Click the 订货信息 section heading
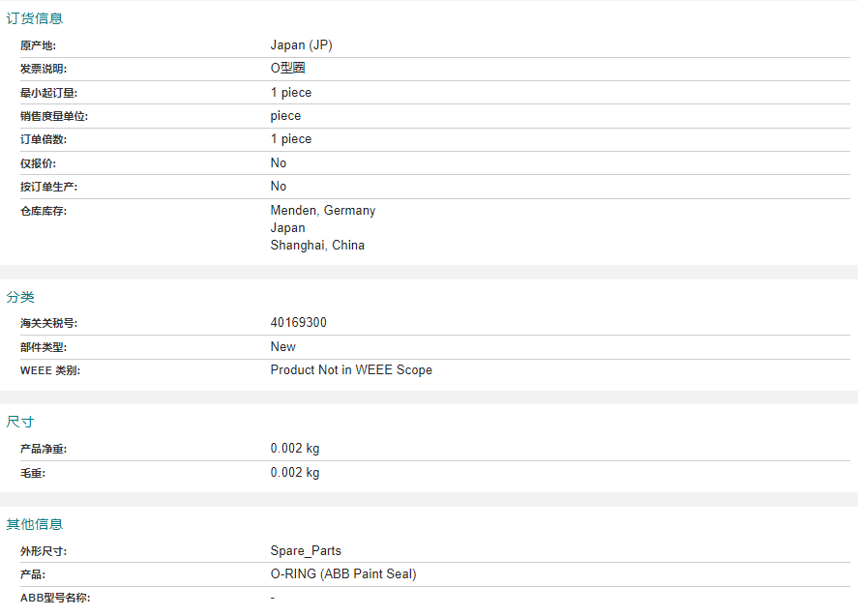 click(35, 18)
